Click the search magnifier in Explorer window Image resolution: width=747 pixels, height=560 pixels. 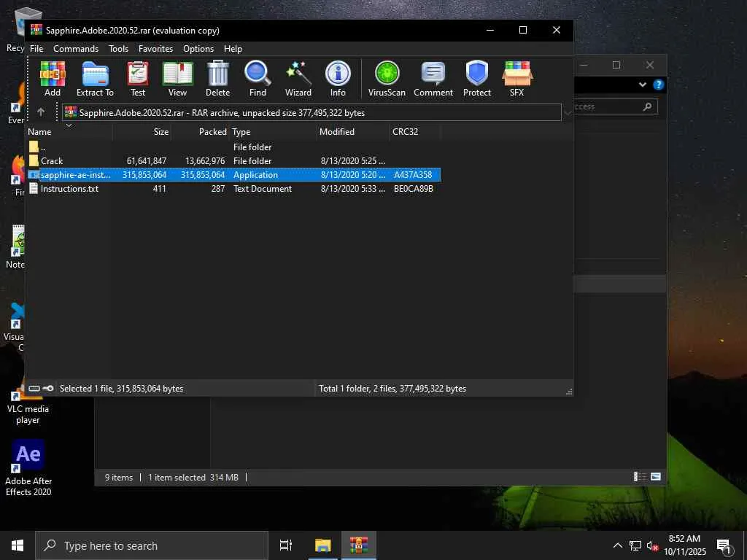pyautogui.click(x=647, y=106)
